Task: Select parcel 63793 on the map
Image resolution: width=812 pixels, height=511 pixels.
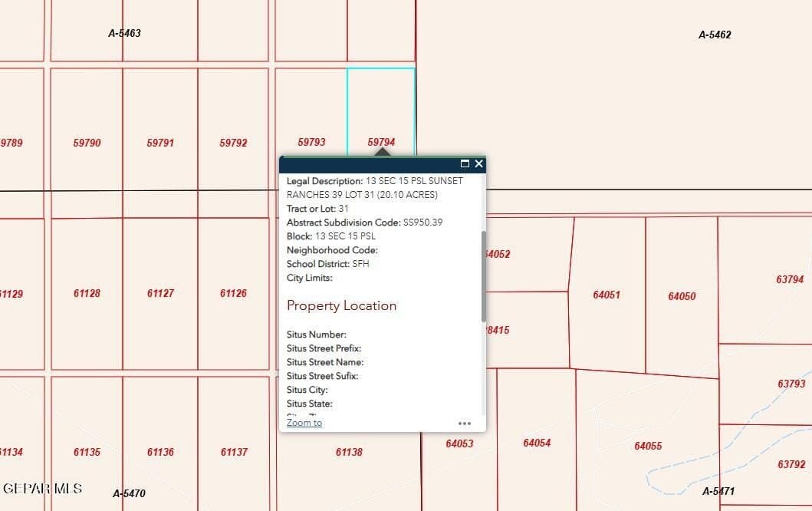Action: coord(791,384)
